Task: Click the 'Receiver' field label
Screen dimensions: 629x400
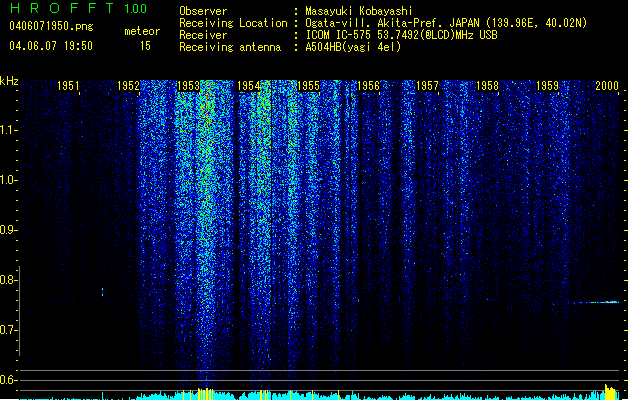Action: (x=203, y=35)
